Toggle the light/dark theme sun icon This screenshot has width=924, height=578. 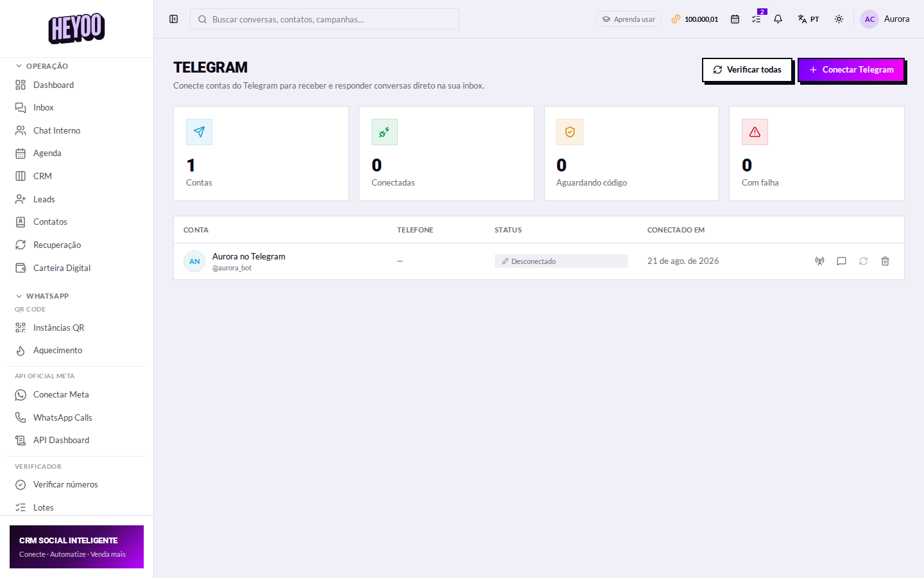click(839, 19)
